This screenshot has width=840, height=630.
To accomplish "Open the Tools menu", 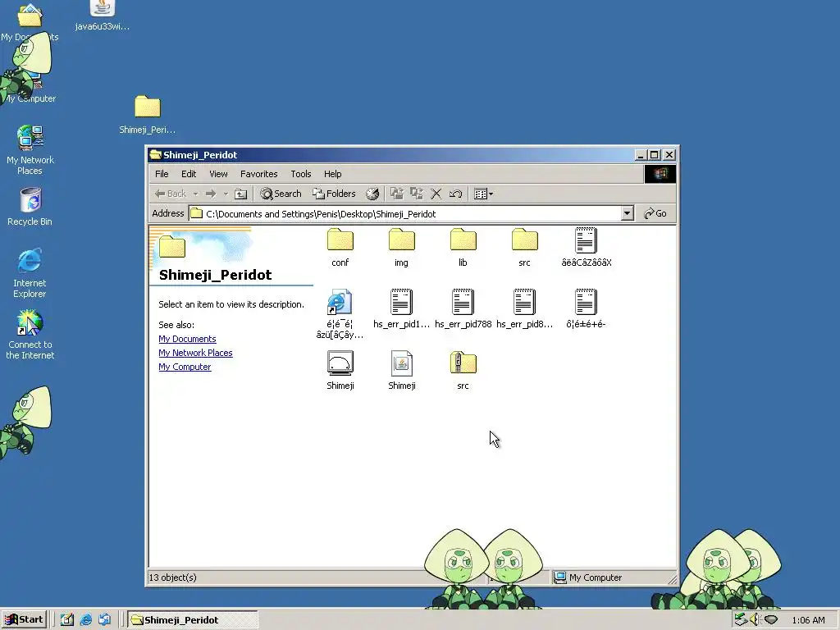I will pyautogui.click(x=300, y=174).
